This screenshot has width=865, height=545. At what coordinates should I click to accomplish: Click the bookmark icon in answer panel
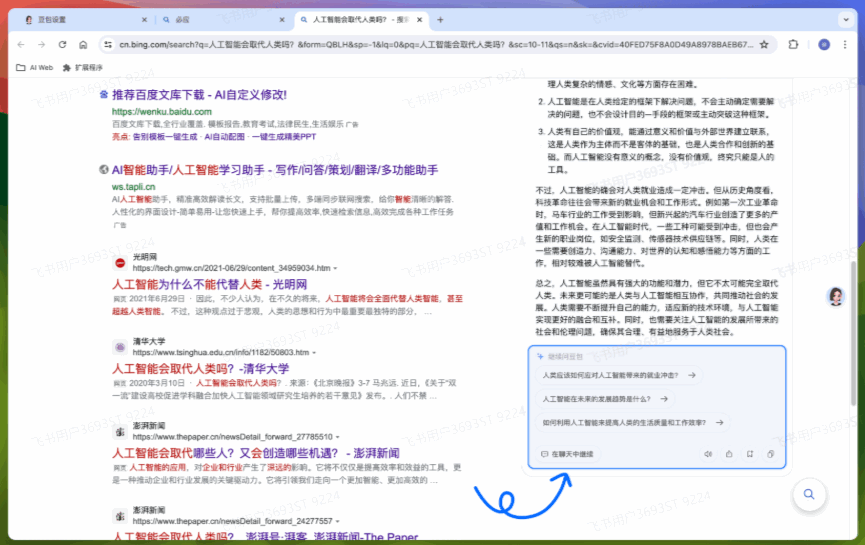tap(749, 454)
